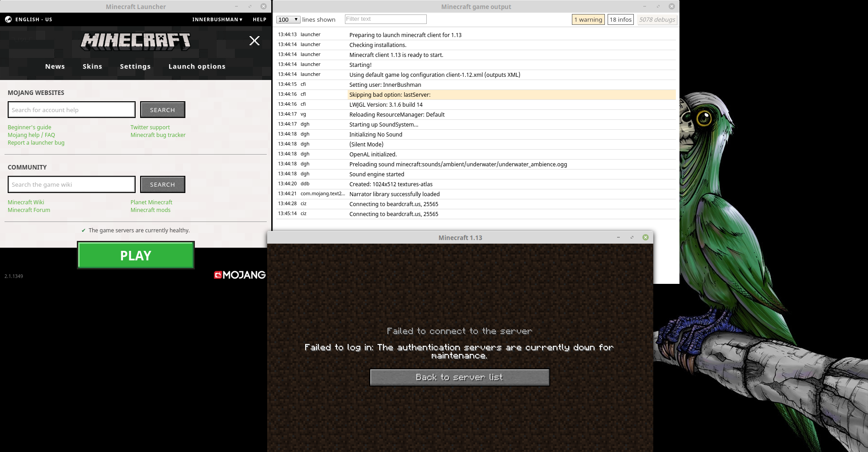
Task: Open the Twitter support link
Action: point(150,127)
